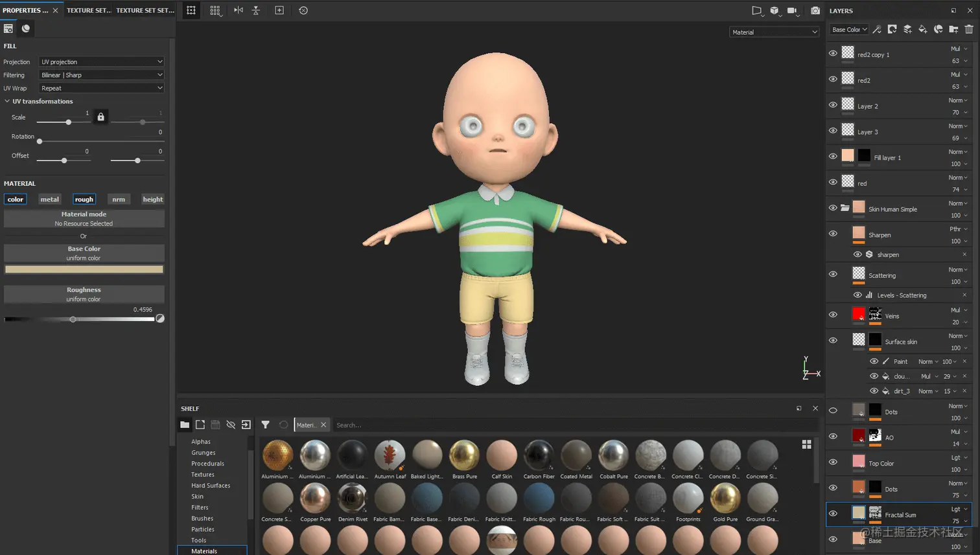This screenshot has width=980, height=555.
Task: Click the screenshot camera icon
Action: pyautogui.click(x=815, y=10)
